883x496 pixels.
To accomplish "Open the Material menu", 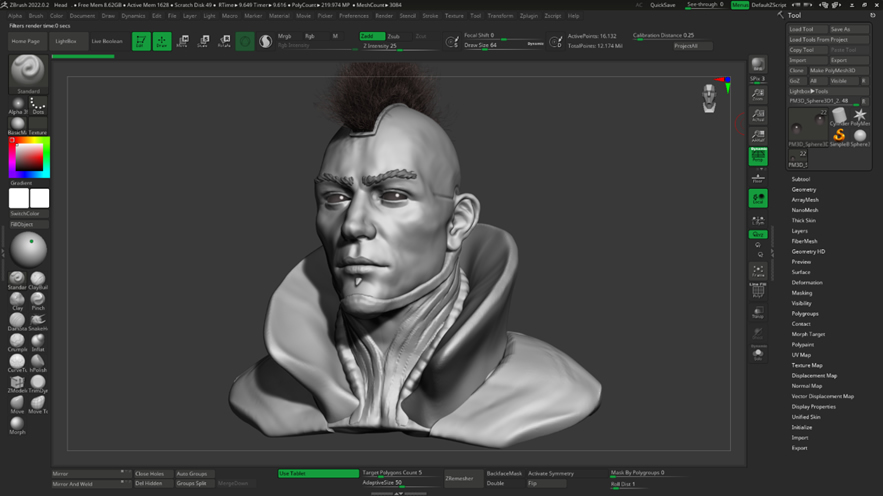I will tap(279, 16).
